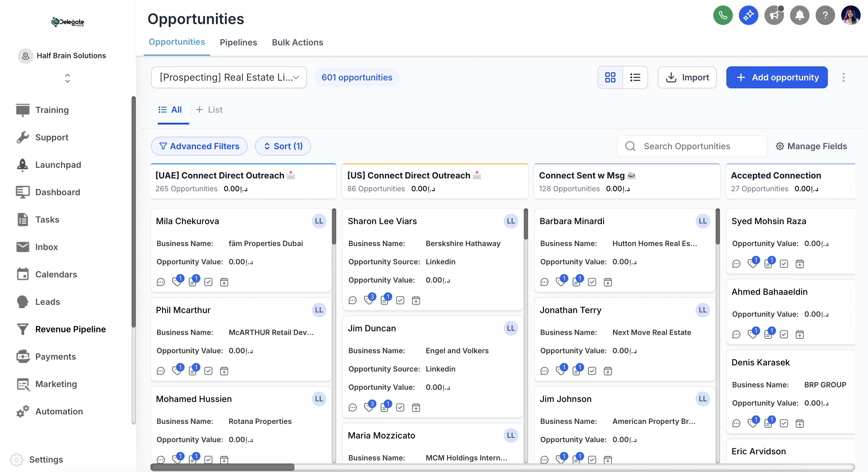Viewport: 868px width, 472px height.
Task: Switch to list view layout
Action: [635, 77]
